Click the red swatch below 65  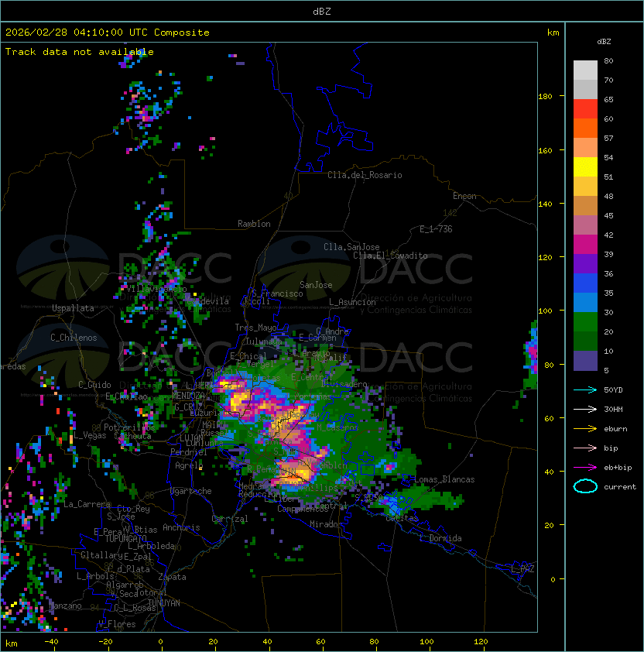[585, 109]
